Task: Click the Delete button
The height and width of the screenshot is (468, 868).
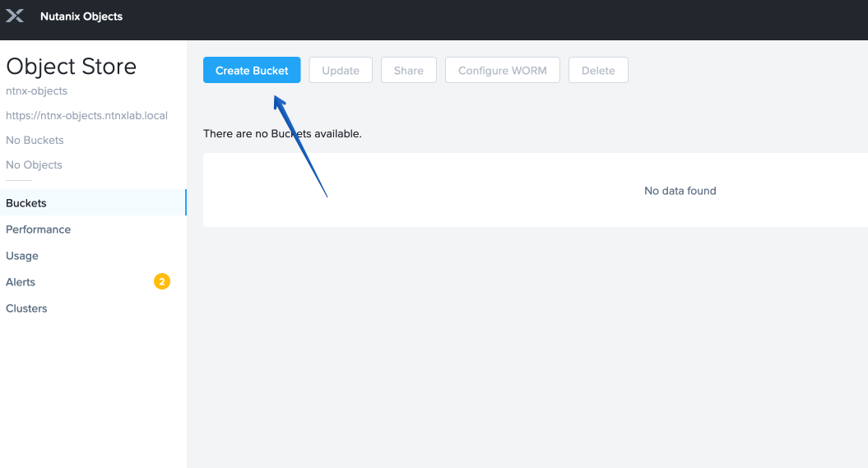Action: 598,70
